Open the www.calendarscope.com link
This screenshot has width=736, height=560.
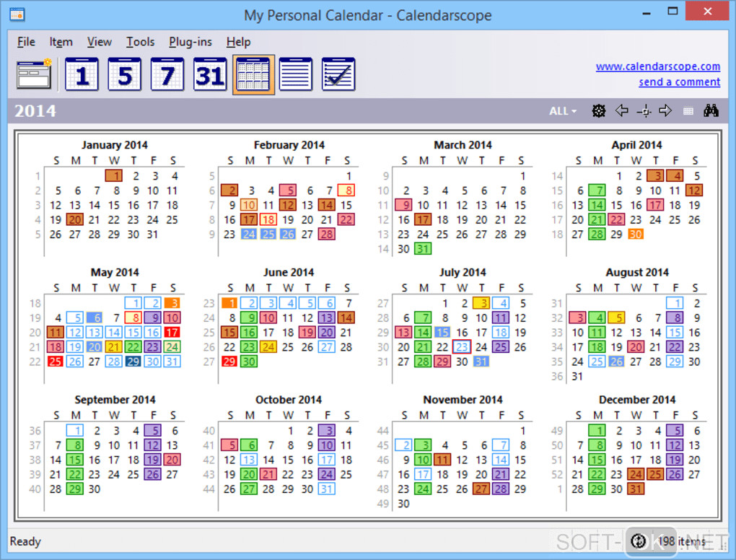click(657, 66)
